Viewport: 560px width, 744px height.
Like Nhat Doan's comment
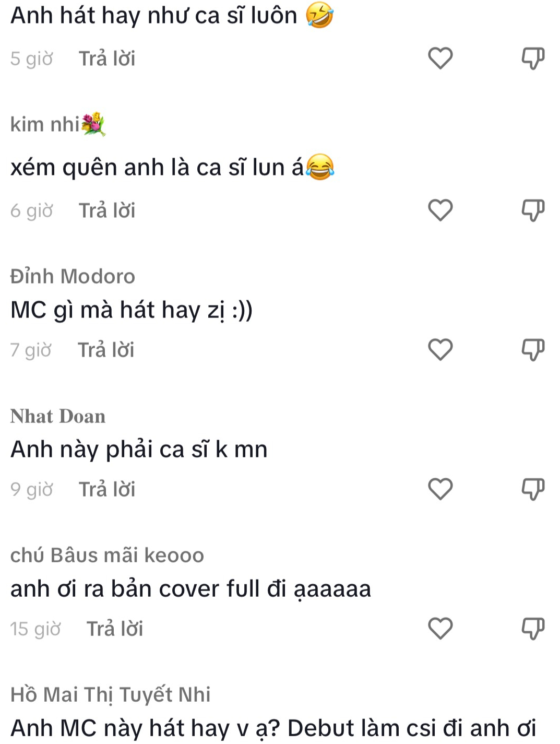tap(440, 489)
